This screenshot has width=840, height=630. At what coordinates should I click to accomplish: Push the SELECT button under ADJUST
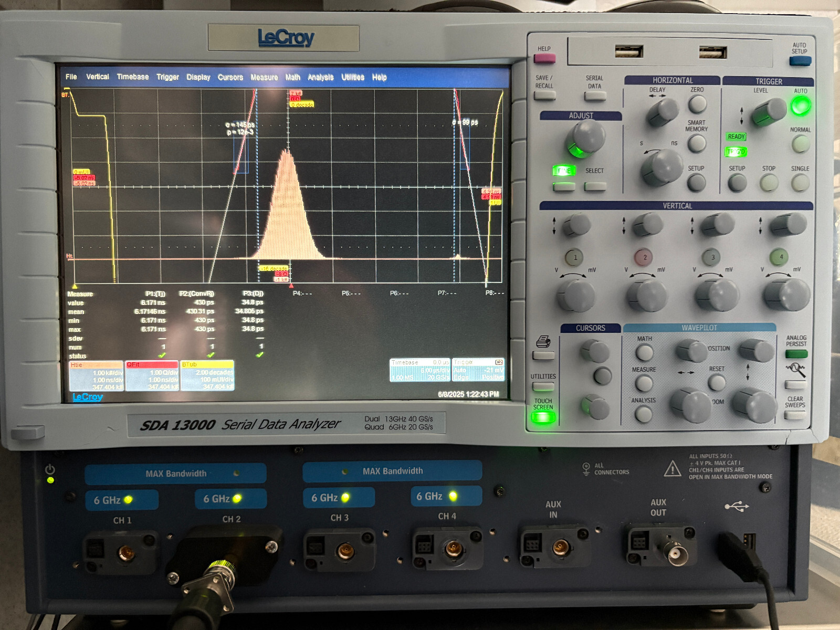(x=595, y=186)
